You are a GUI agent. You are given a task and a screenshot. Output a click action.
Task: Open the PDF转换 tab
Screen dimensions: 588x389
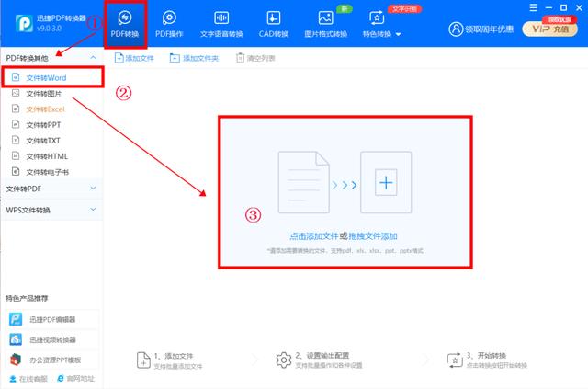[125, 25]
